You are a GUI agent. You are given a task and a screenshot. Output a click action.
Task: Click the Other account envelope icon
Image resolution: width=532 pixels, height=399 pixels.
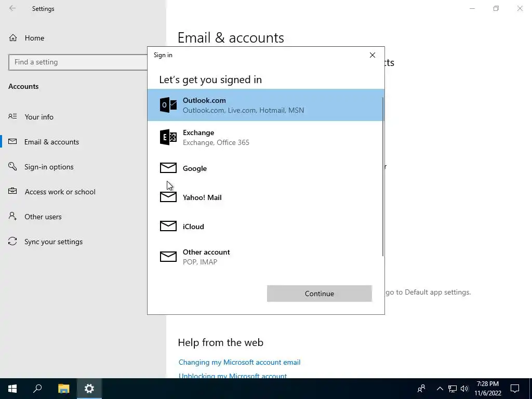tap(168, 257)
